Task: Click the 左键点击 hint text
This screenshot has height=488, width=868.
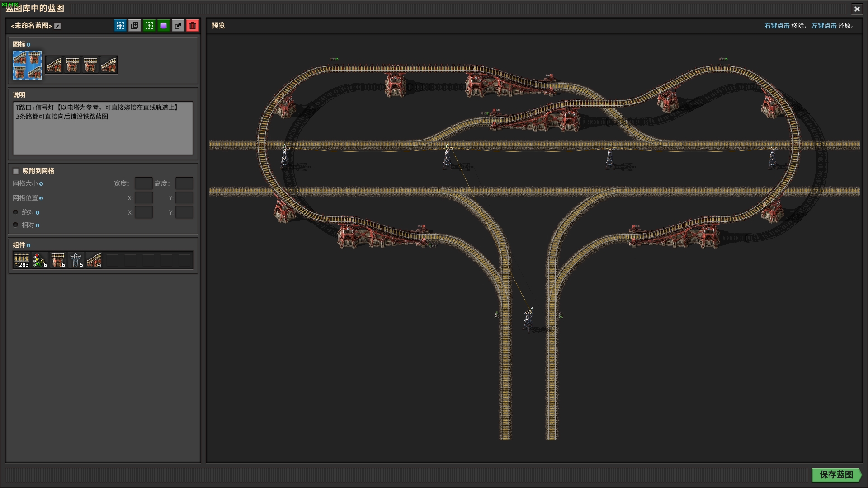Action: (824, 26)
